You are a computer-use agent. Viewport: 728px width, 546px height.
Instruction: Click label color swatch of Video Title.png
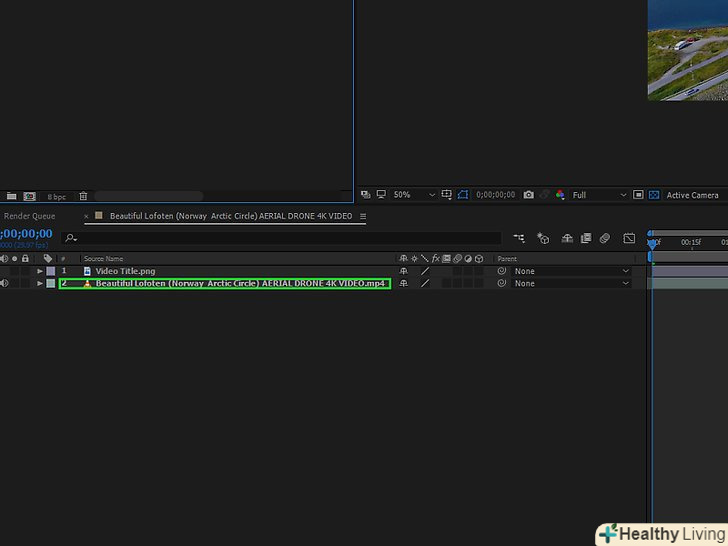click(51, 271)
